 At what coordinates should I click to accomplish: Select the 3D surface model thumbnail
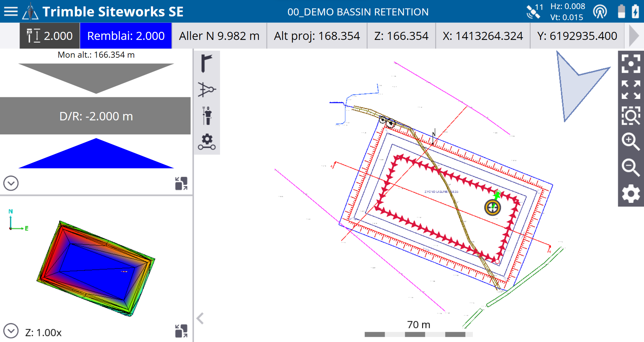(x=96, y=268)
